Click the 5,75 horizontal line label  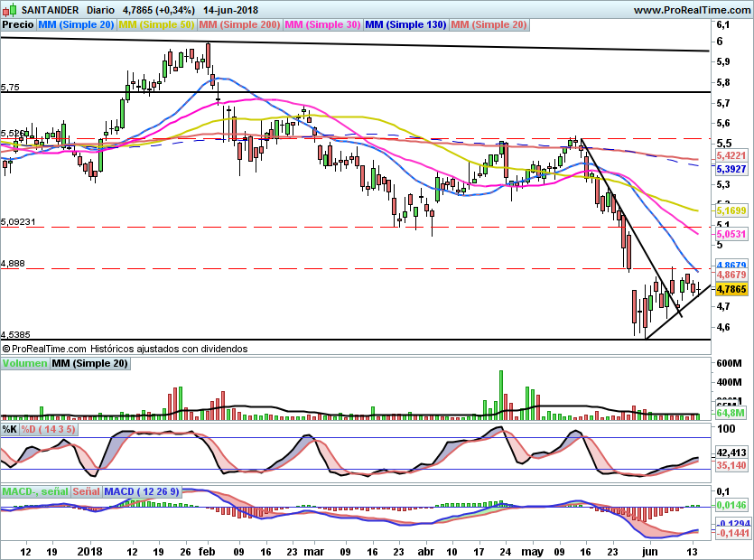(x=10, y=88)
